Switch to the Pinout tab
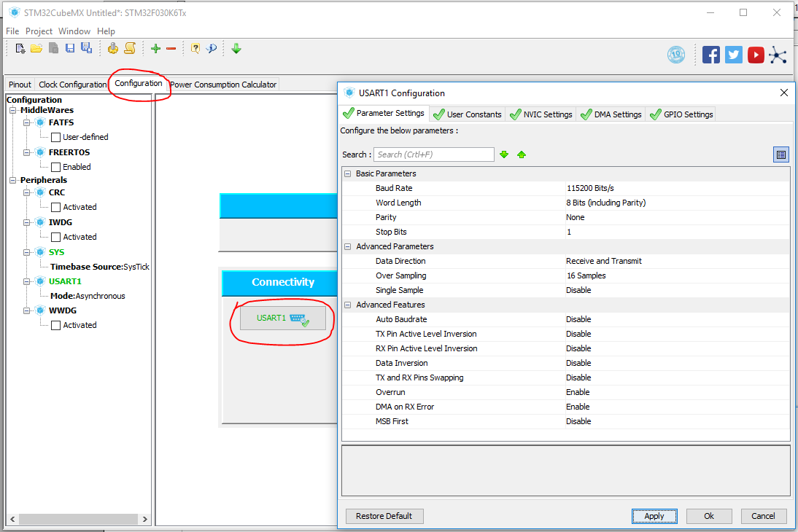Viewport: 798px width, 532px height. coord(20,85)
